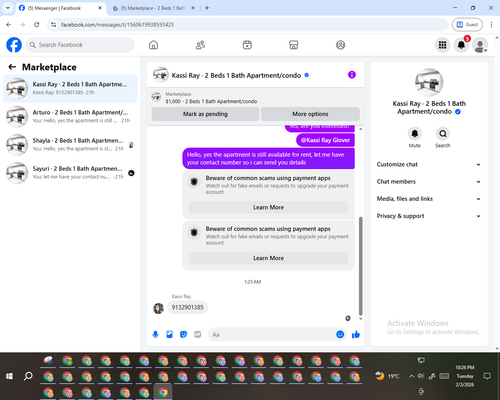Open the Arturo conversation
This screenshot has width=500, height=400.
pyautogui.click(x=70, y=117)
